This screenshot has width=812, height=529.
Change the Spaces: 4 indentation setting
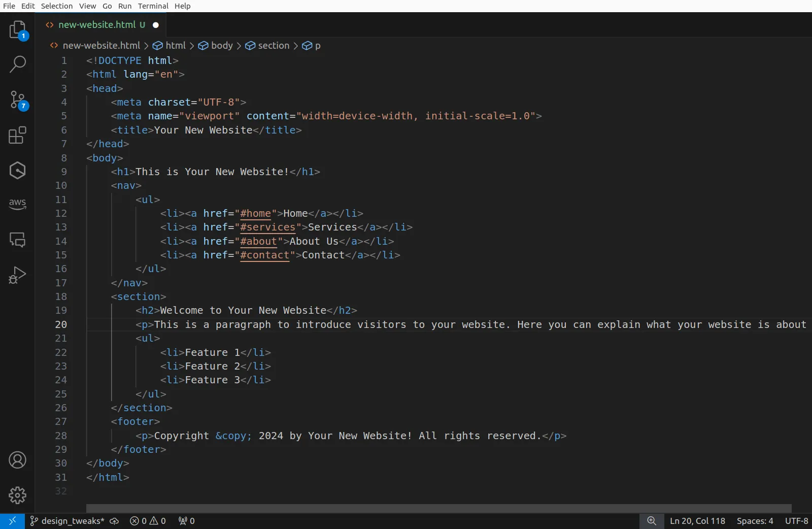pos(755,521)
